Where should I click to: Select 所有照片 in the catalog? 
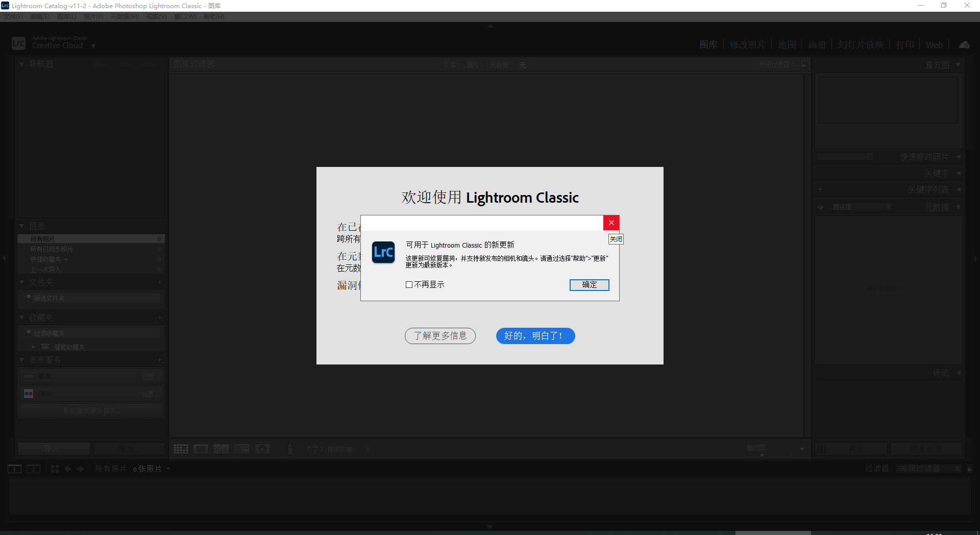coord(91,239)
